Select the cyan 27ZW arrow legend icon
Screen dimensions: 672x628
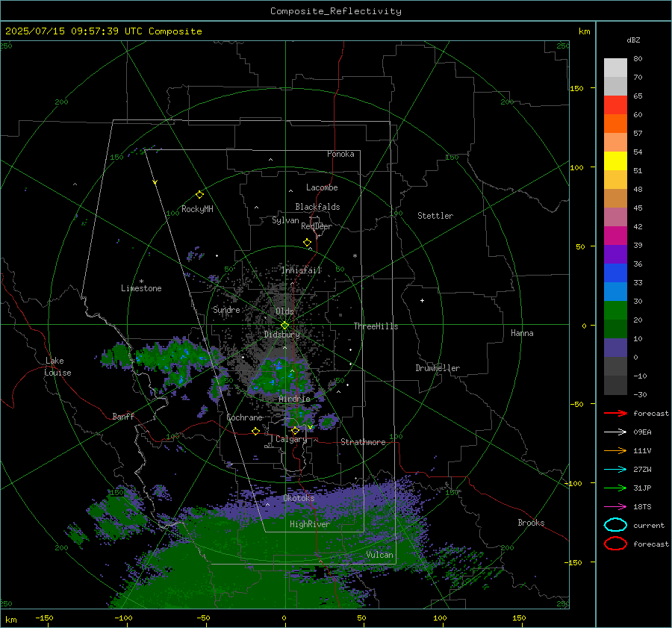[615, 470]
